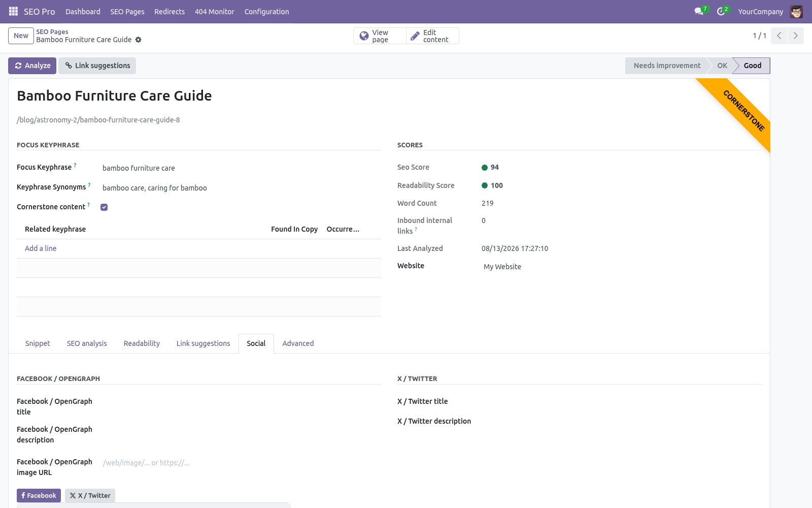
Task: Go to the next record arrow
Action: tap(795, 36)
